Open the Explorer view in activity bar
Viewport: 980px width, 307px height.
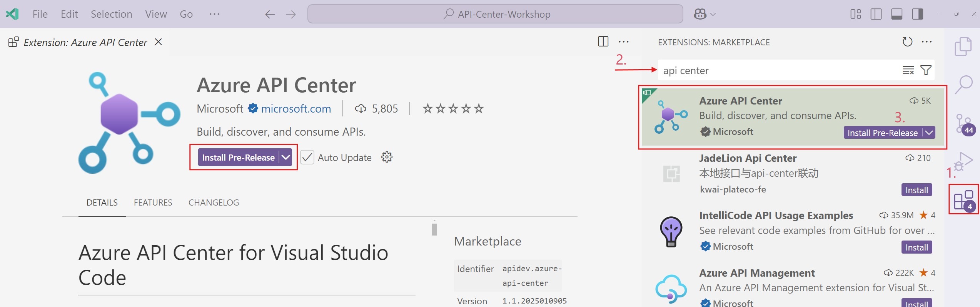[963, 46]
